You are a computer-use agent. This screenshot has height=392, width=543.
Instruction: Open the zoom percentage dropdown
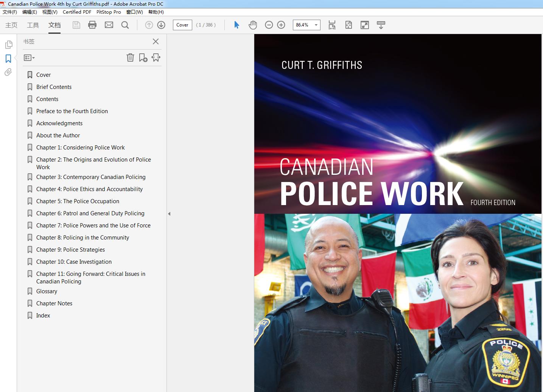point(316,25)
